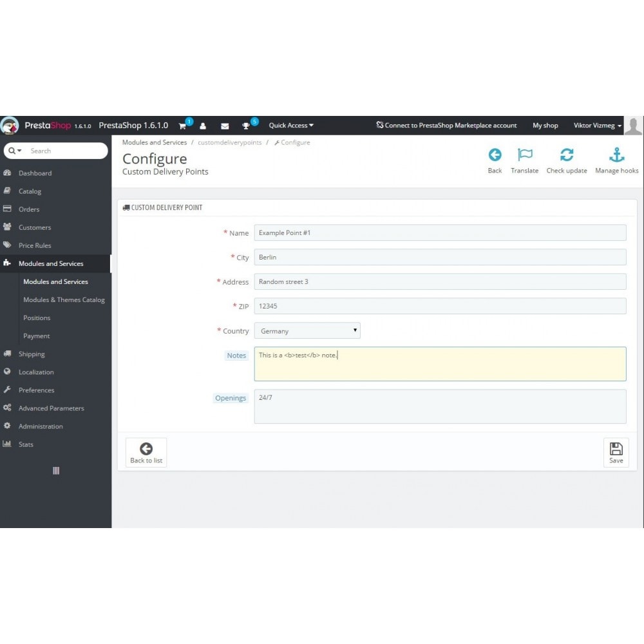
Task: Collapse the sidebar menu with bars icon
Action: pos(56,471)
